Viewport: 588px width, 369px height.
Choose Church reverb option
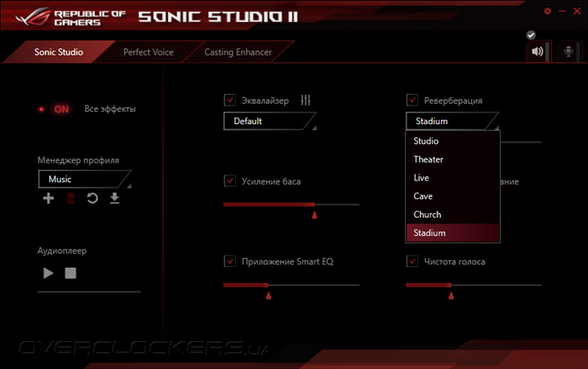pos(452,215)
